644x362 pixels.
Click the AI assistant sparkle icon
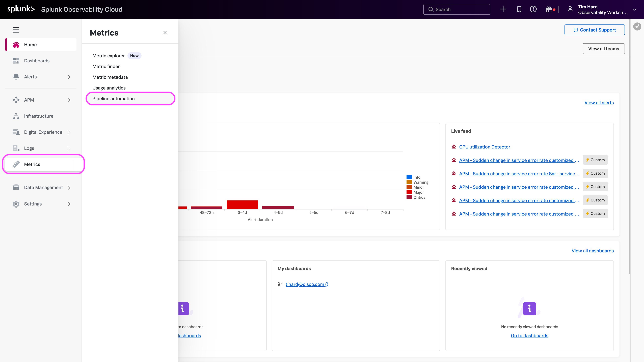tap(637, 26)
